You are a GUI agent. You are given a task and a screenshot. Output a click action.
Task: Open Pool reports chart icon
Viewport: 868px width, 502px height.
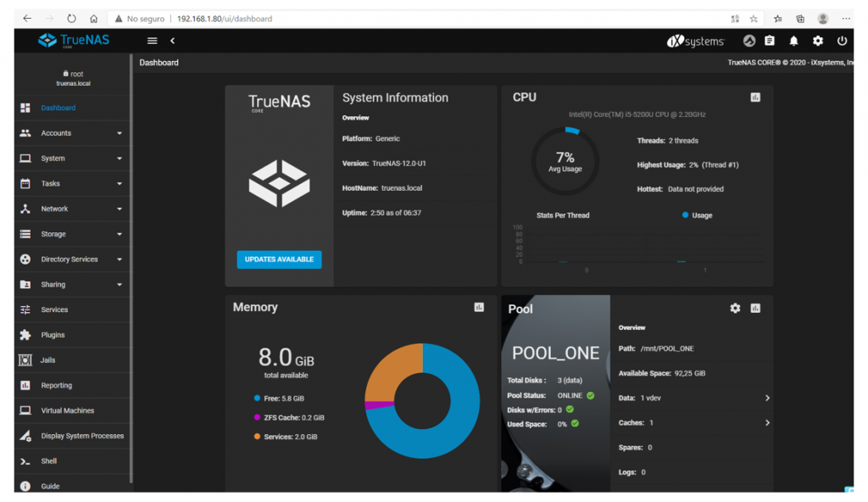coord(755,308)
